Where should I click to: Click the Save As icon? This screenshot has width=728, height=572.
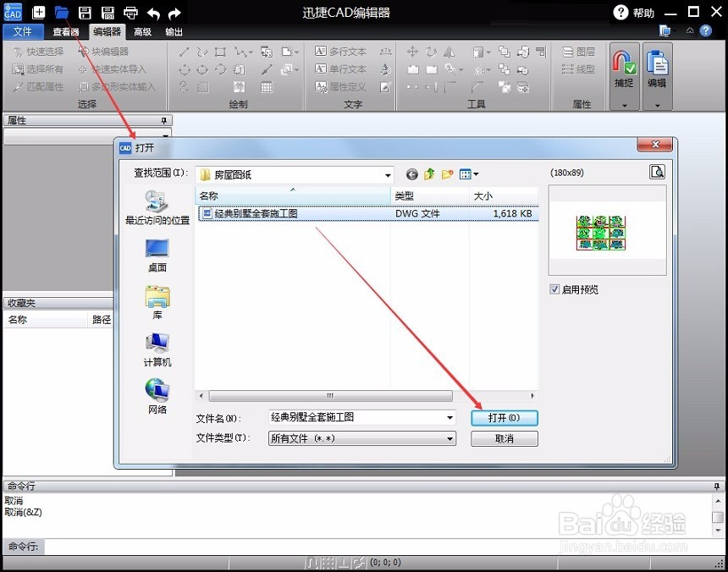108,13
